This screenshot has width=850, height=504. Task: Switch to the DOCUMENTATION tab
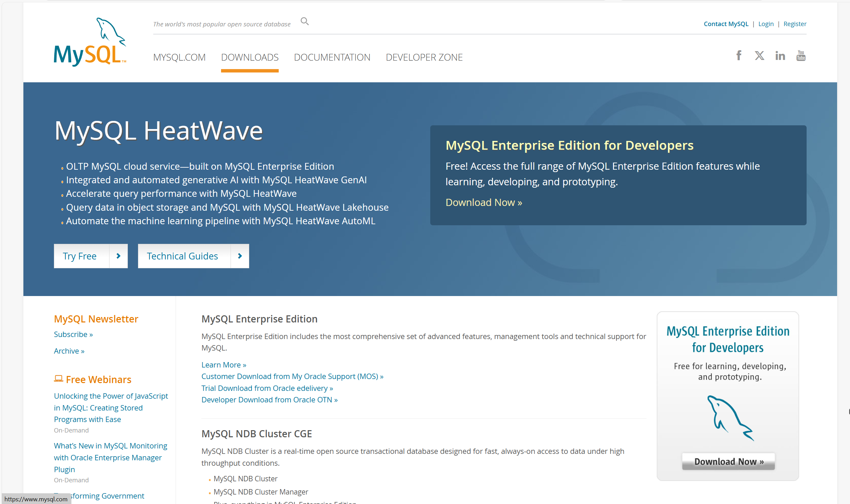point(332,57)
